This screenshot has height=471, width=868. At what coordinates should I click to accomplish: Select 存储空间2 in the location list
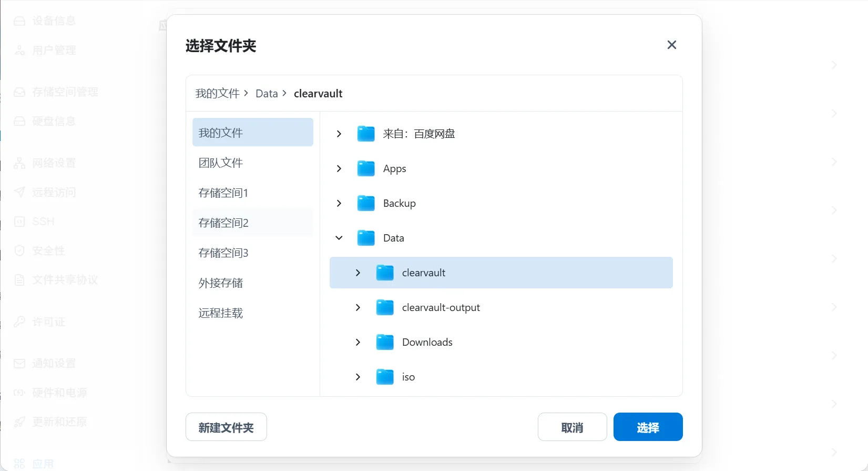point(223,223)
